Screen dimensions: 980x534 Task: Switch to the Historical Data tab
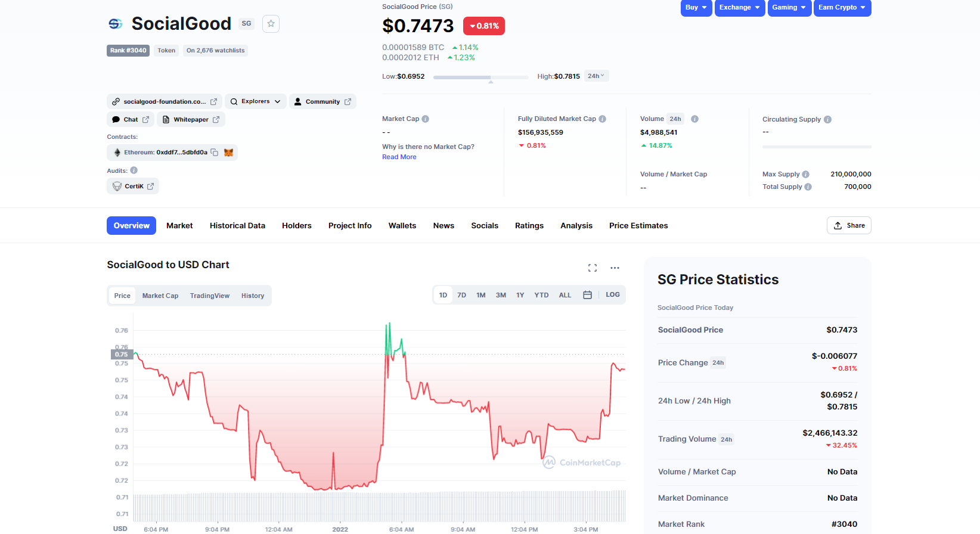tap(237, 226)
